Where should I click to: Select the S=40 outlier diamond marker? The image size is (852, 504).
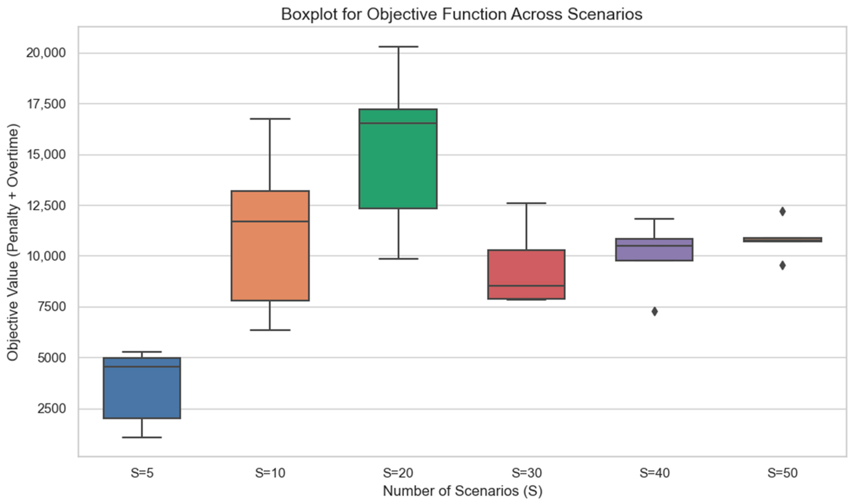point(654,311)
